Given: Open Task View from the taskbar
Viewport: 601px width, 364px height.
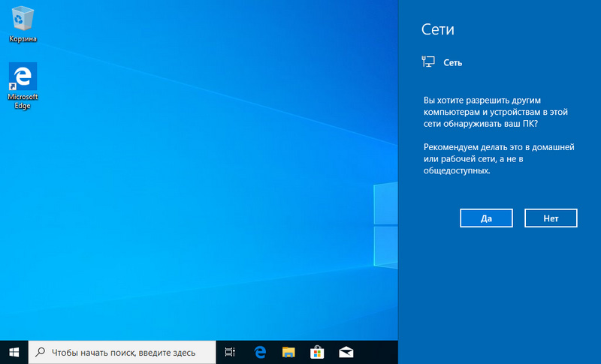Looking at the screenshot, I should 230,352.
